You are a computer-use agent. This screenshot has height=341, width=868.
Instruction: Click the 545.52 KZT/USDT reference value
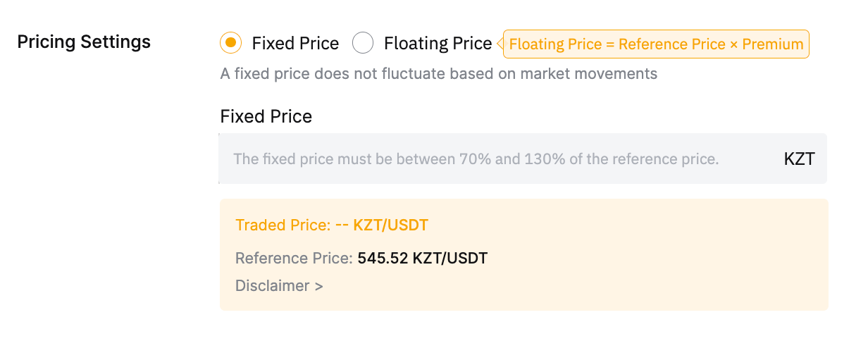(422, 259)
